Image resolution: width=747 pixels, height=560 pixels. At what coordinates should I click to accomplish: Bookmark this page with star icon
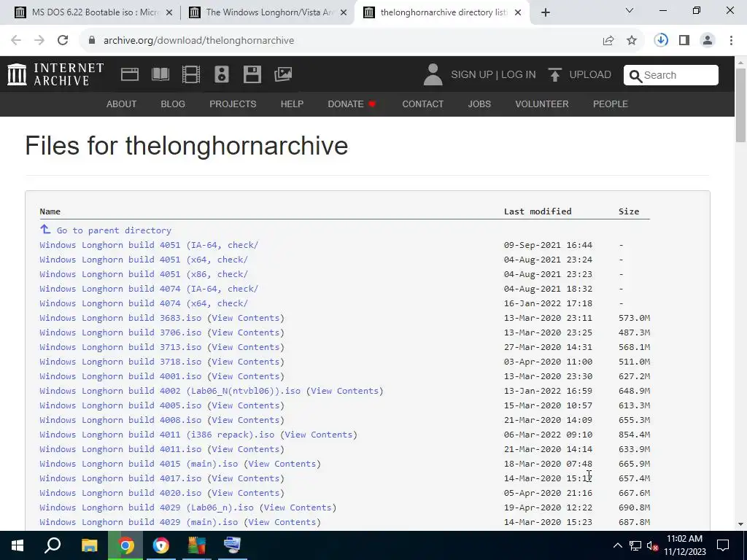pos(632,41)
